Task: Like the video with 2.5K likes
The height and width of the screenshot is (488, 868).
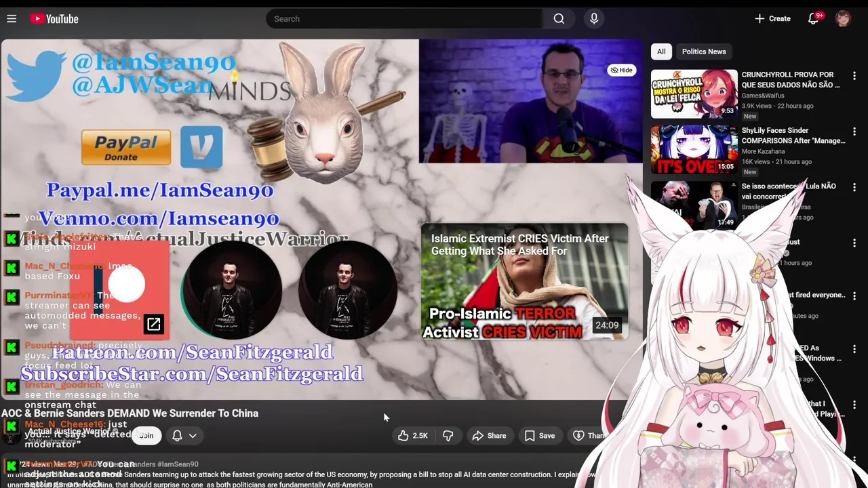Action: coord(412,436)
